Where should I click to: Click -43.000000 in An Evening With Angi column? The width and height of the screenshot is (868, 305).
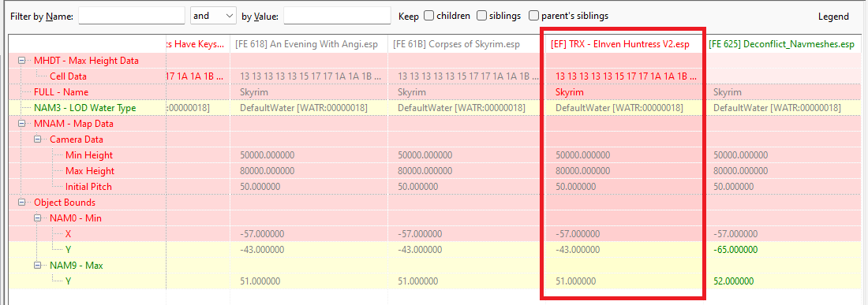[x=262, y=250]
